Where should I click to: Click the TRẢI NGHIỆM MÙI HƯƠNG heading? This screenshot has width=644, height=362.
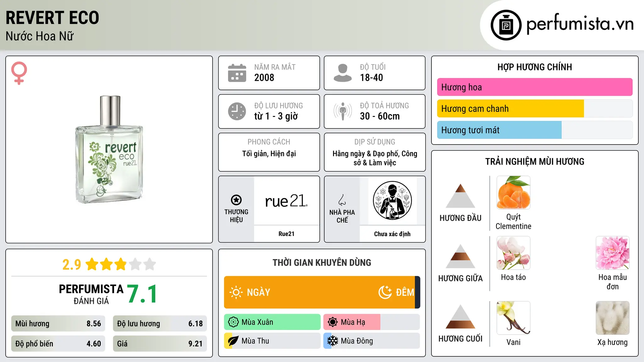pos(535,162)
